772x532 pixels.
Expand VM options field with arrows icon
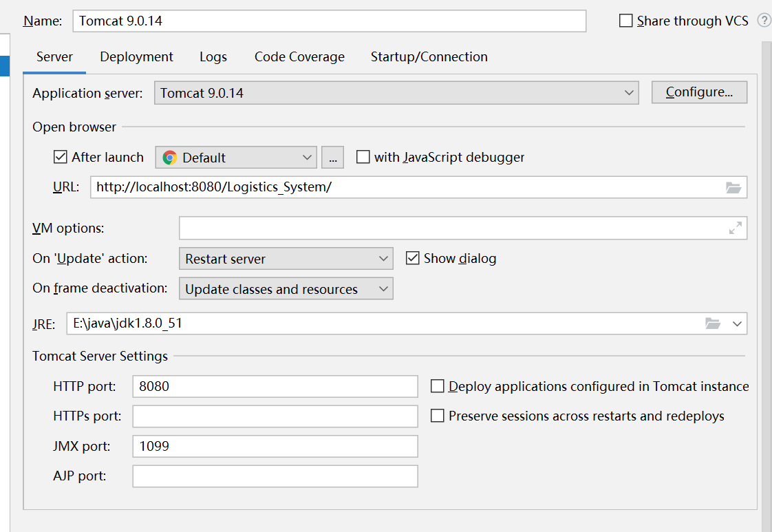tap(736, 228)
